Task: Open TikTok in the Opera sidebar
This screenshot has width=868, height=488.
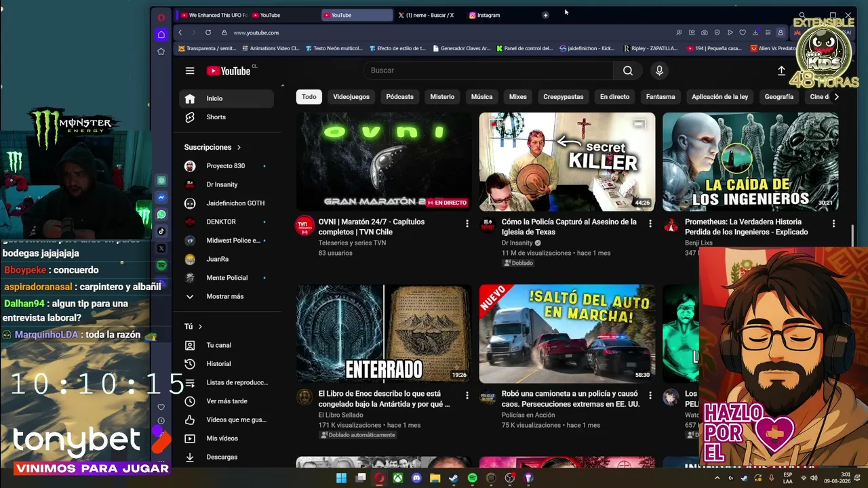Action: click(x=161, y=231)
